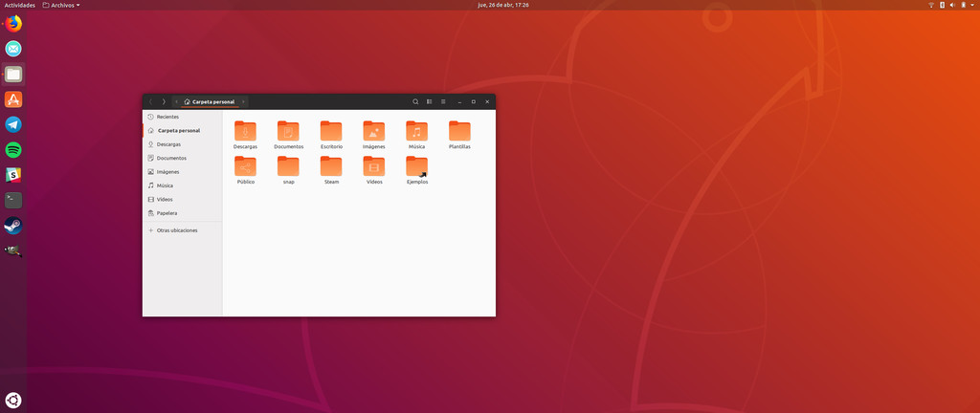Minimize the Files window

coord(459,101)
